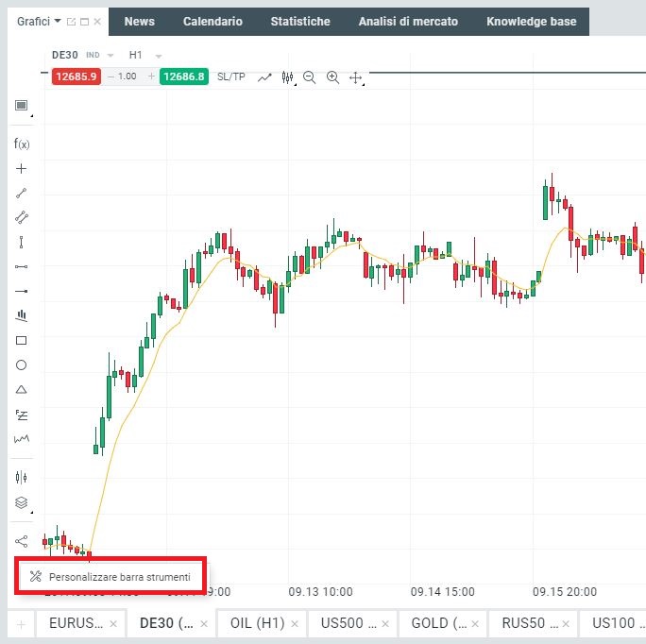Viewport: 646px width, 644px height.
Task: Click the share chart icon
Action: tap(22, 541)
